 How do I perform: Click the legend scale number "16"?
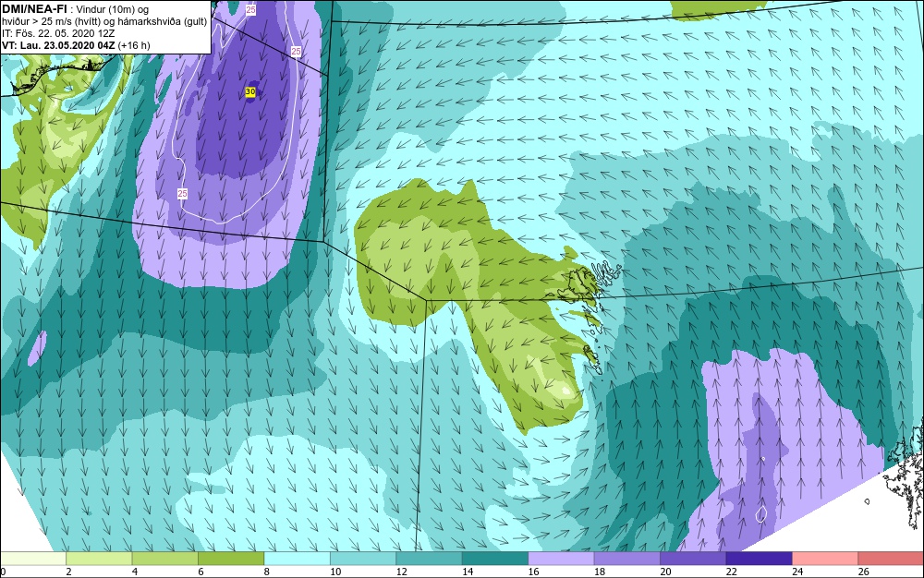[x=533, y=572]
